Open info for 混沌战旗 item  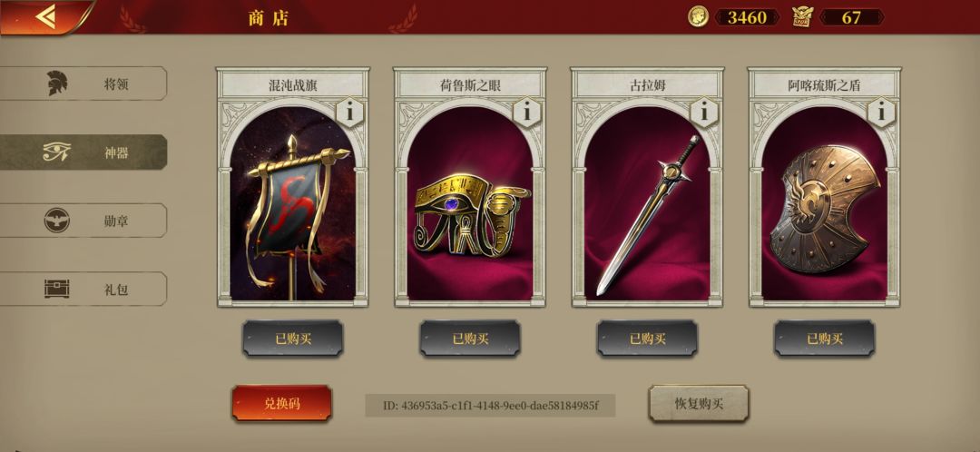tap(350, 113)
